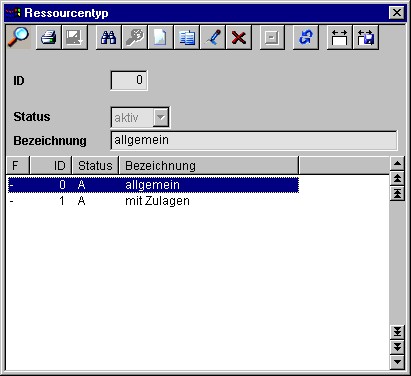This screenshot has height=376, width=411.
Task: Click the binoculars find icon
Action: coord(108,37)
